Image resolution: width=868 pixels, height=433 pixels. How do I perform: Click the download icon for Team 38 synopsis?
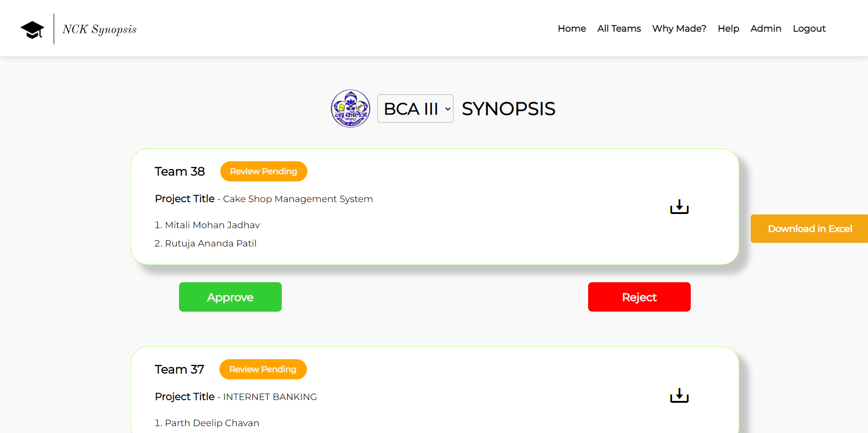[x=679, y=207]
